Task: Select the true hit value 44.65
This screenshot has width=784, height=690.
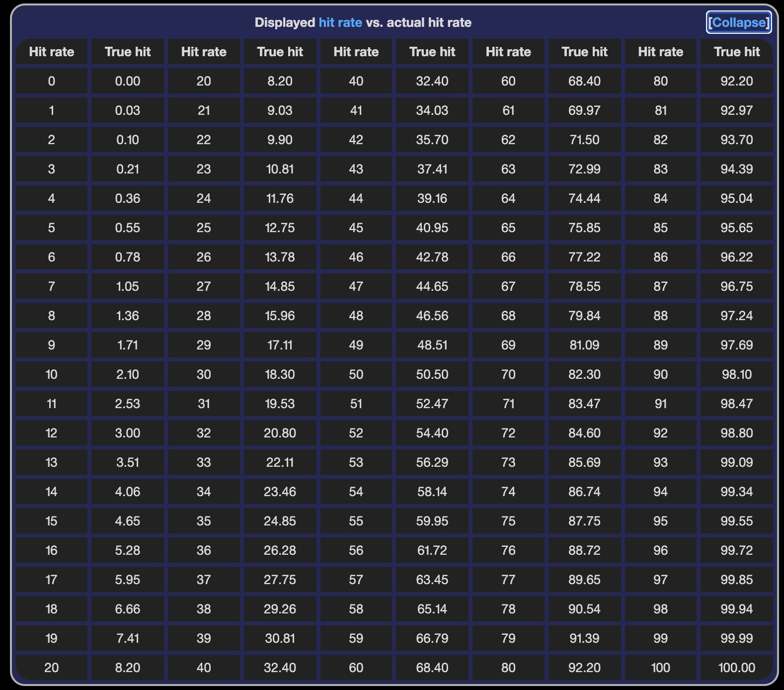Action: (x=432, y=286)
